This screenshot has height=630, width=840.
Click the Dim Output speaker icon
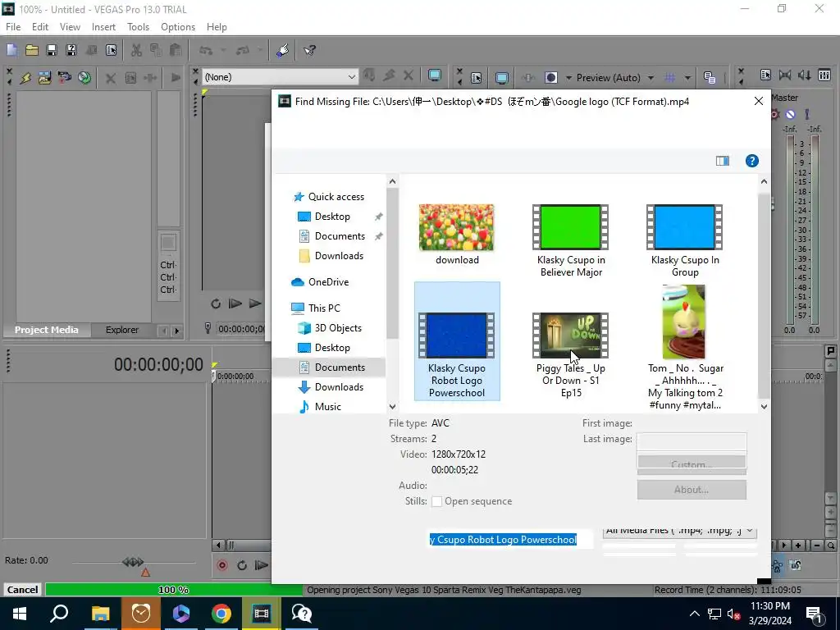coord(805,75)
